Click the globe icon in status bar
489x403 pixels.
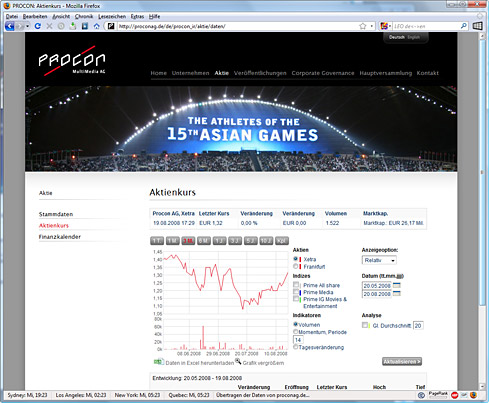[421, 395]
